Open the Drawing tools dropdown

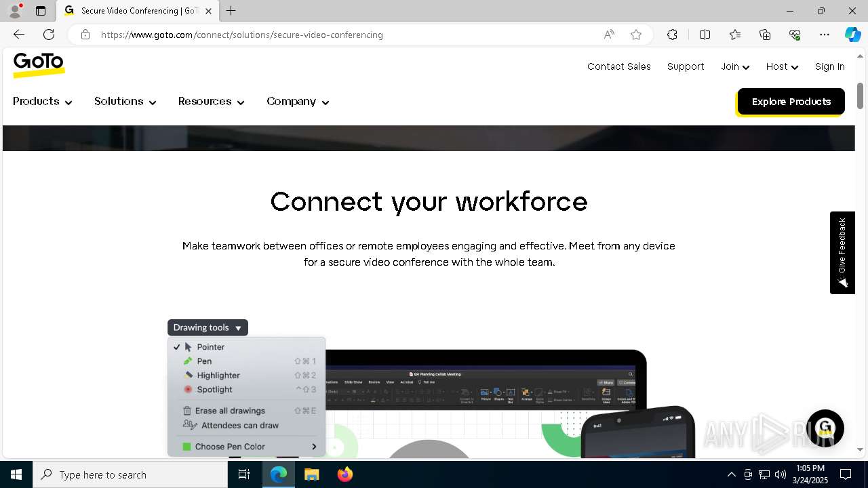click(x=208, y=327)
